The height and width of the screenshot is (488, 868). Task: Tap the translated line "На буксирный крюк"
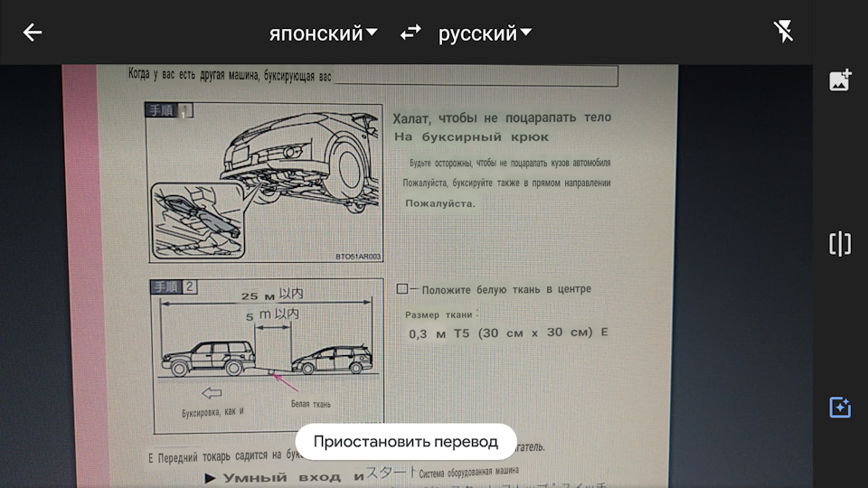click(471, 137)
